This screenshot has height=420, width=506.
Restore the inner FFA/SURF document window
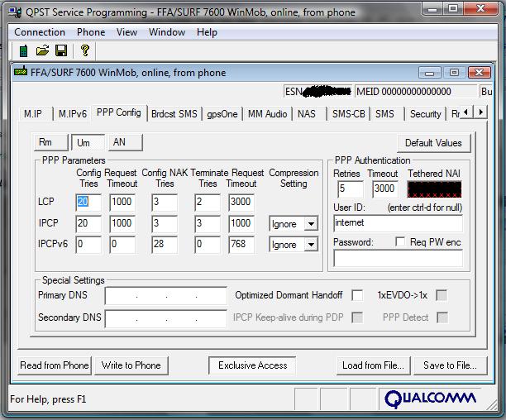click(x=455, y=73)
